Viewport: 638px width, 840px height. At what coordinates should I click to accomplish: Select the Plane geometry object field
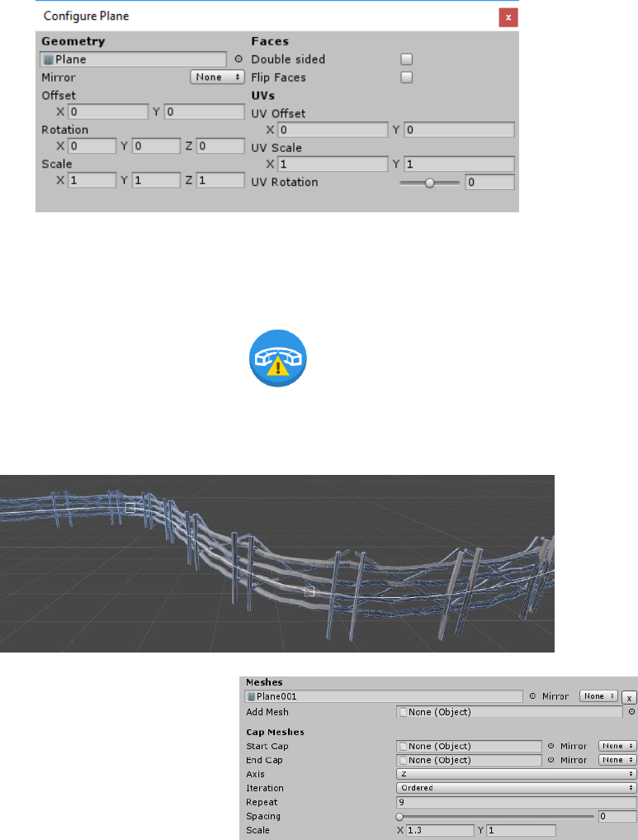pos(133,59)
